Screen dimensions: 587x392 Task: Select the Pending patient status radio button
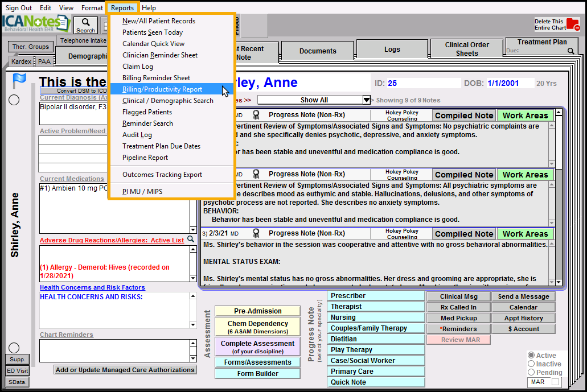(532, 372)
